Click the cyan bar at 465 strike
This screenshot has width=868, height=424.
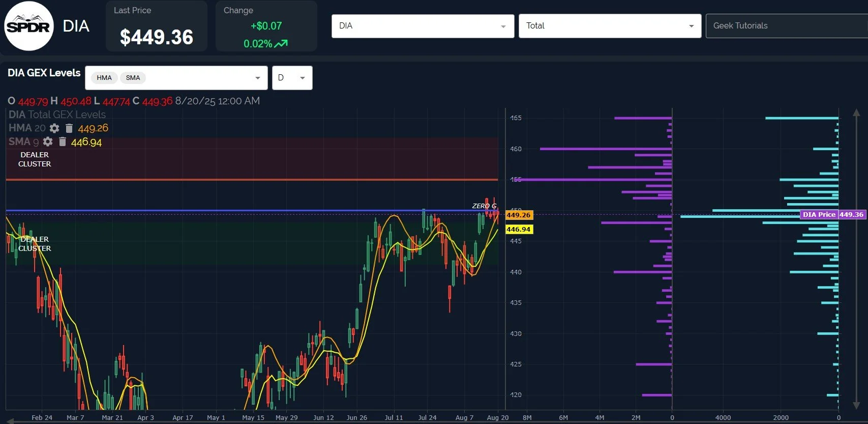tap(801, 118)
